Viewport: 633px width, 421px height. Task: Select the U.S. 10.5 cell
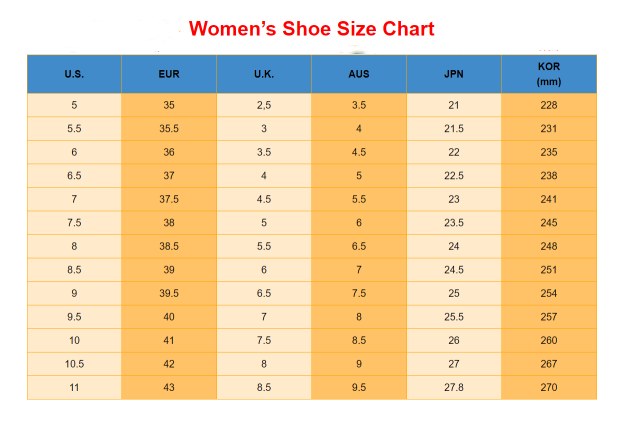point(74,364)
